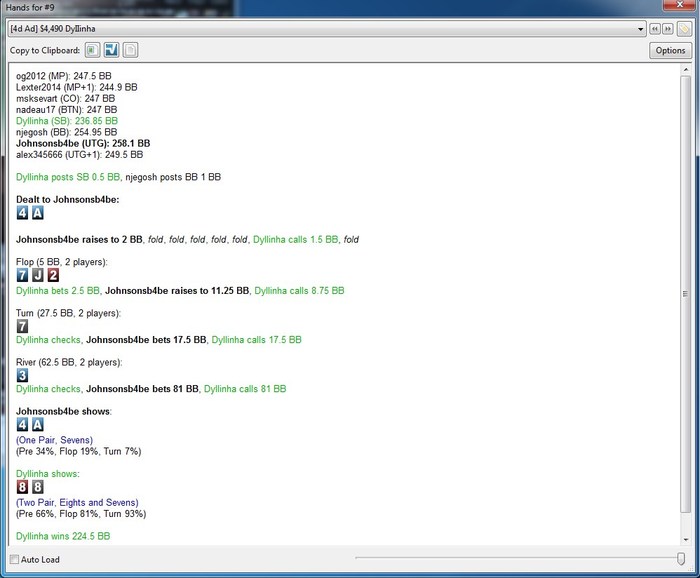Copy hand using the blue forum-format icon

[x=111, y=50]
